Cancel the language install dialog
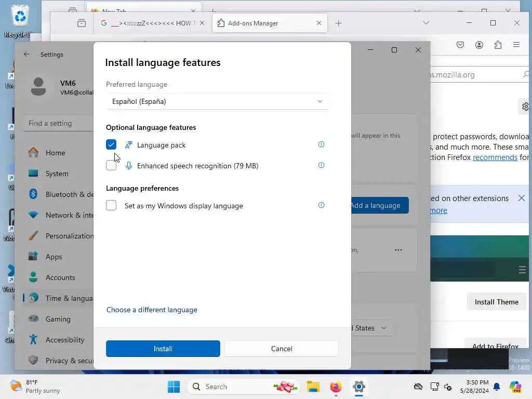Image resolution: width=532 pixels, height=399 pixels. (281, 349)
